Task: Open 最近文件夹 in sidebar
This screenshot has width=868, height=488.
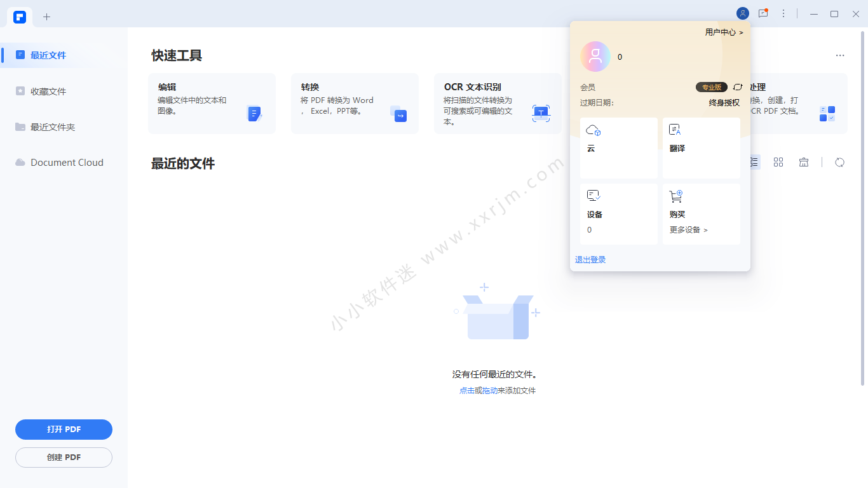Action: click(64, 127)
